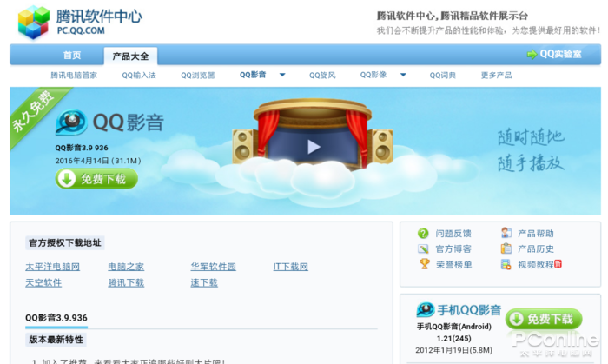Open the 太平洋电脑网 download link
The height and width of the screenshot is (364, 608).
(x=52, y=267)
